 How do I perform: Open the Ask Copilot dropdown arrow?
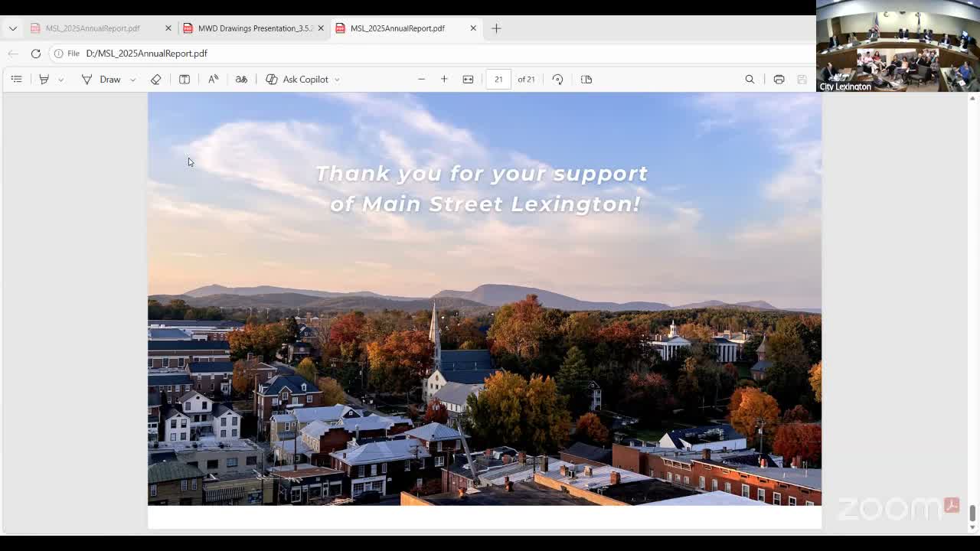point(337,80)
